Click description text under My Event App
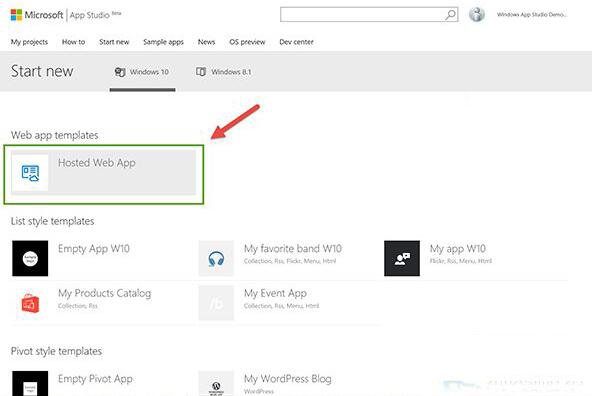 (282, 306)
